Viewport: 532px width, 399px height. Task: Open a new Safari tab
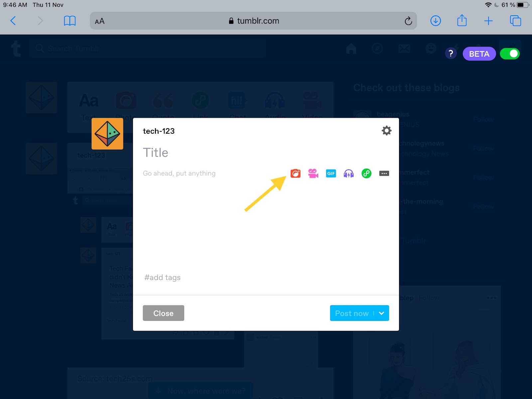point(488,21)
